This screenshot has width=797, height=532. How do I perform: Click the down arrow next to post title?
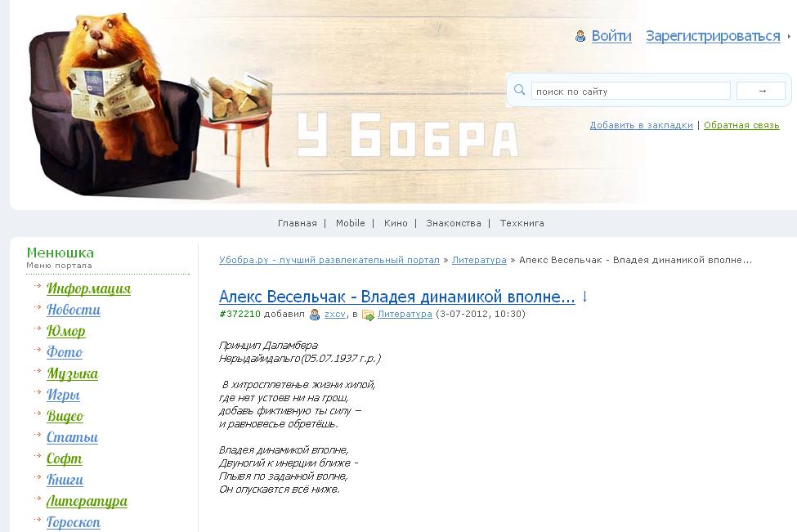pyautogui.click(x=584, y=296)
